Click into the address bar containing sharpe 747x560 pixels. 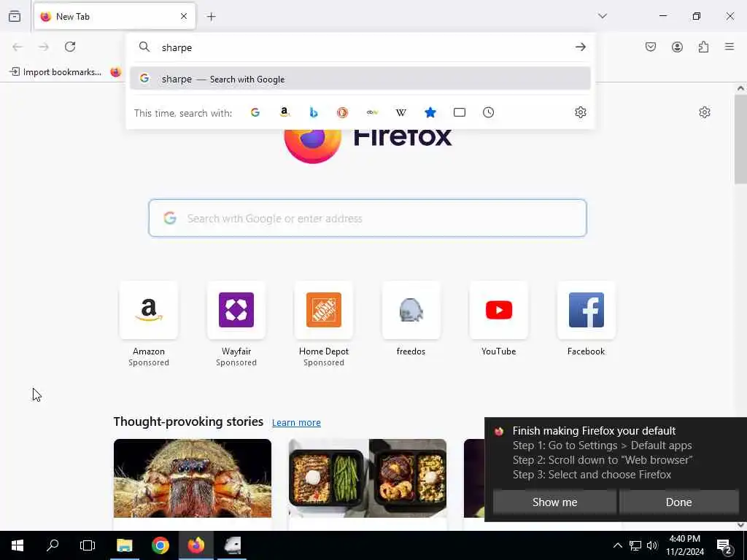pos(362,47)
